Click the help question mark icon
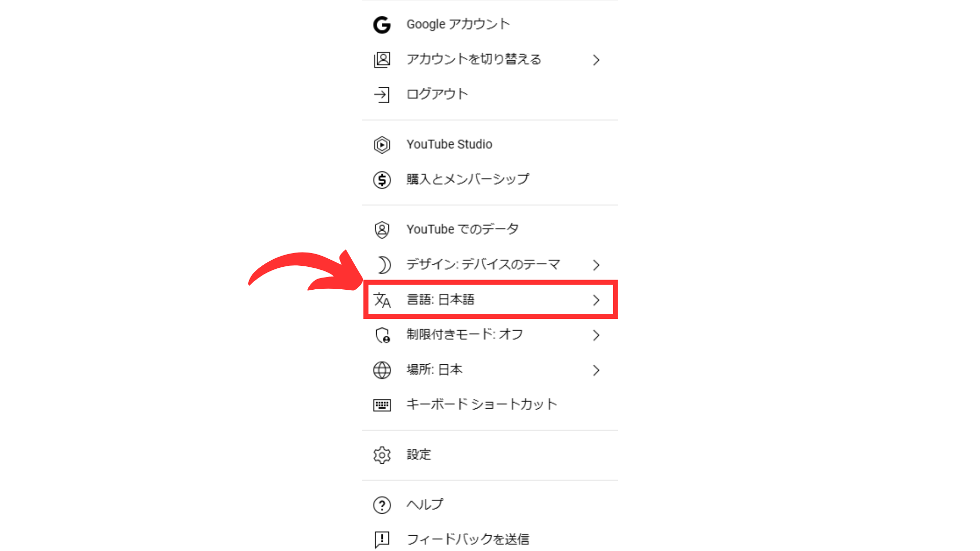Screen dimensions: 980x551 [x=382, y=505]
